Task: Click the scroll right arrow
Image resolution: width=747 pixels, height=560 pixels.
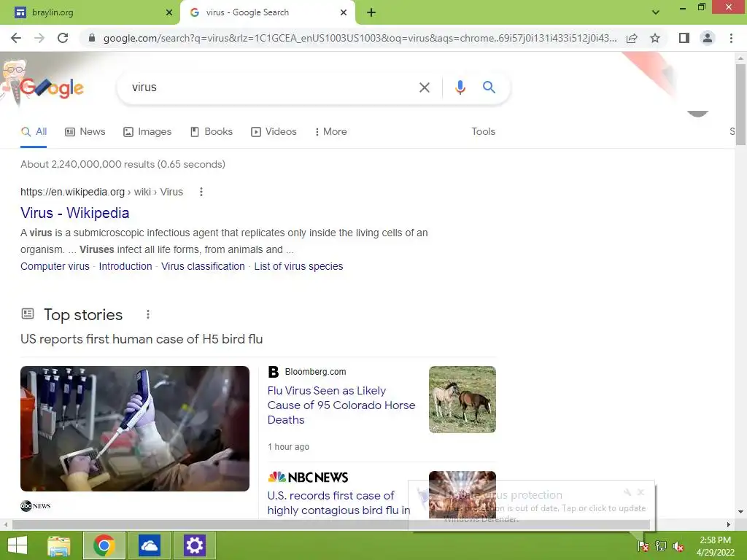Action: [729, 525]
